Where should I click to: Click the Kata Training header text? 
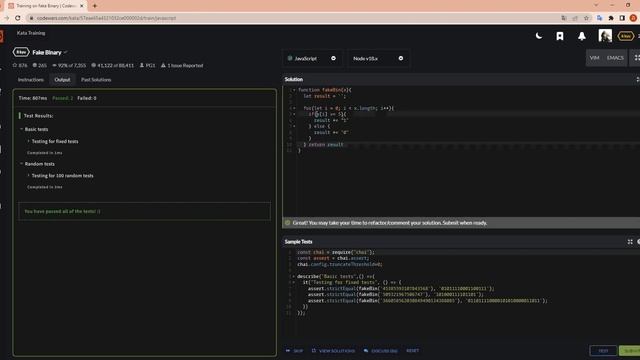[x=31, y=33]
